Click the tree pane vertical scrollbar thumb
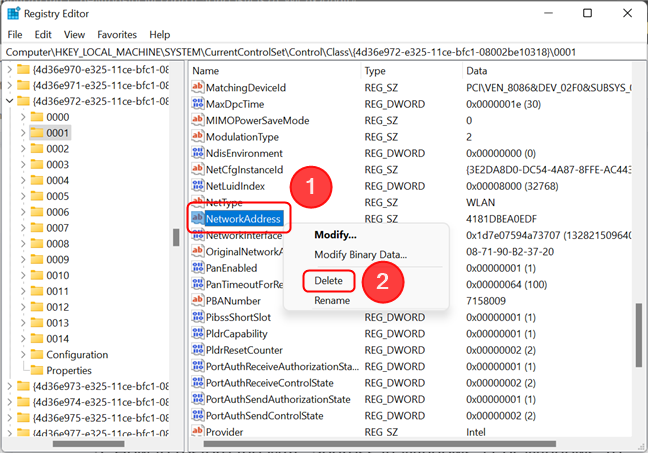648x453 pixels. point(176,237)
